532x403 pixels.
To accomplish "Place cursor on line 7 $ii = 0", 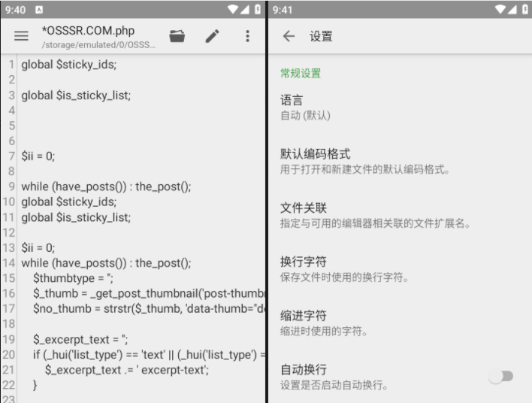I will (38, 156).
